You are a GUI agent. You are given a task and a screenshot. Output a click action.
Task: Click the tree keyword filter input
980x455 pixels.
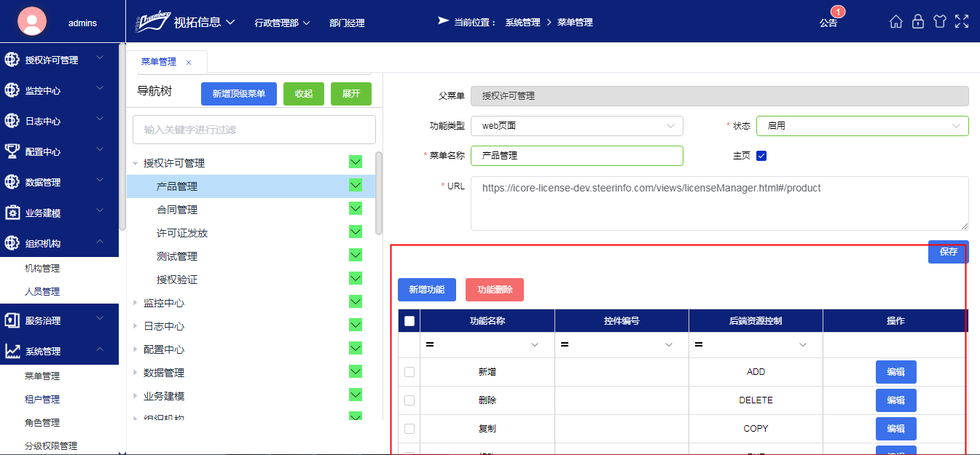coord(254,130)
